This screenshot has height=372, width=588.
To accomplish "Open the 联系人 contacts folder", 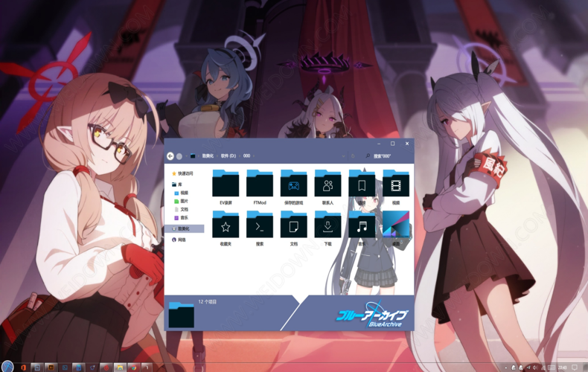I will [327, 187].
